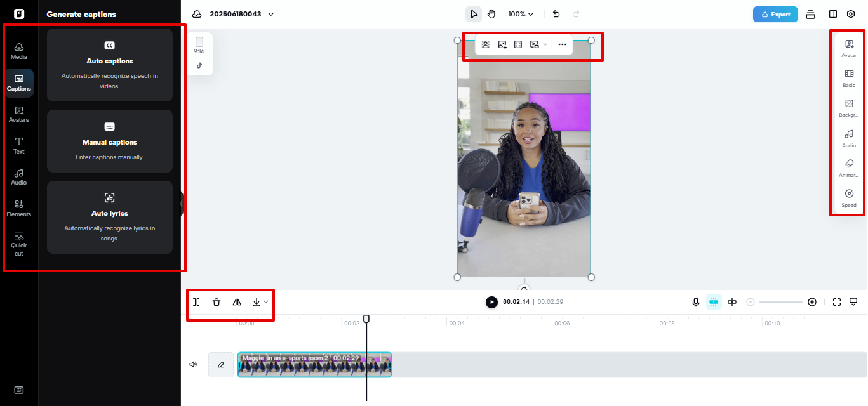The height and width of the screenshot is (406, 868).
Task: Toggle the AI assistant next to the mic
Action: (714, 301)
